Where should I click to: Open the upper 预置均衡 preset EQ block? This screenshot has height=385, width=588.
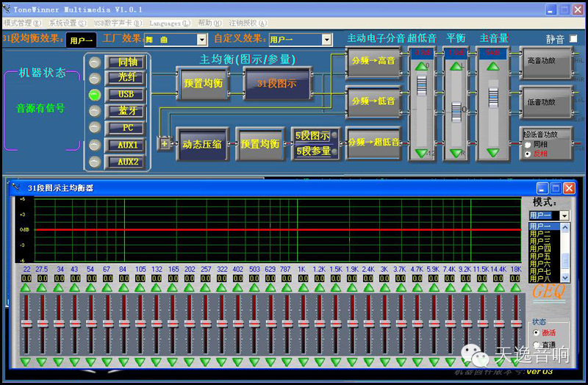pyautogui.click(x=203, y=83)
